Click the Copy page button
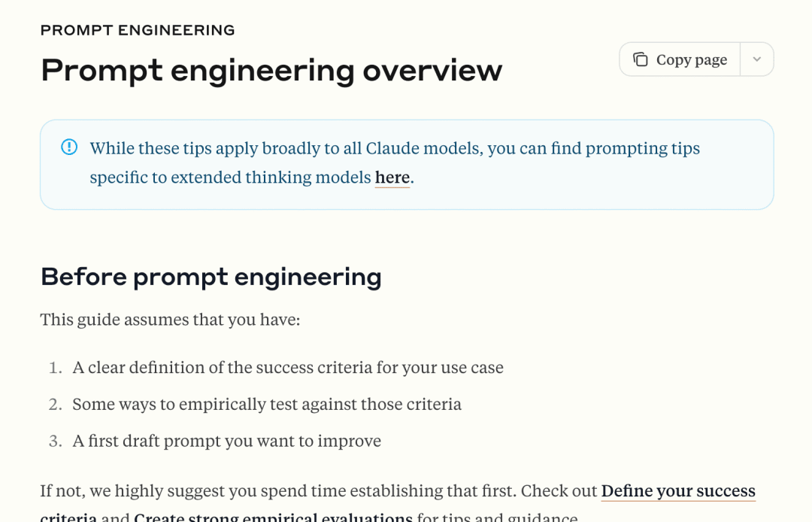 click(x=678, y=59)
